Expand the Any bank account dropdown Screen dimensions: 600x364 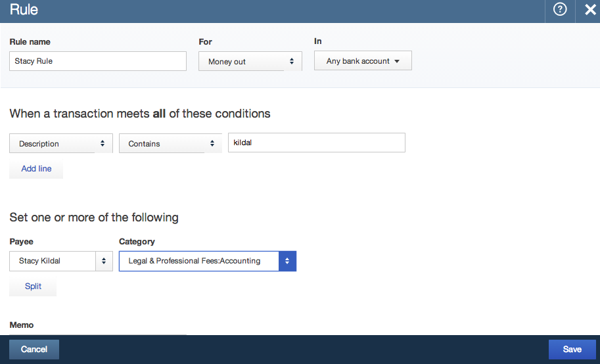(x=363, y=60)
